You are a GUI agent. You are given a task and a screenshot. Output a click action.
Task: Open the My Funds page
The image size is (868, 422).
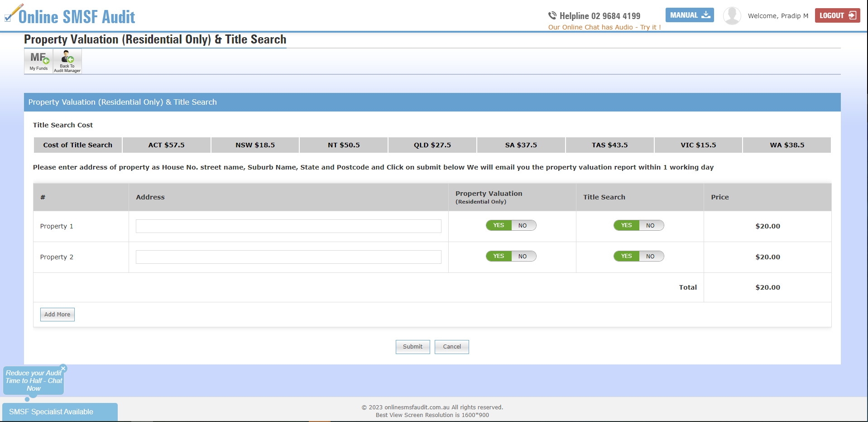click(x=38, y=61)
